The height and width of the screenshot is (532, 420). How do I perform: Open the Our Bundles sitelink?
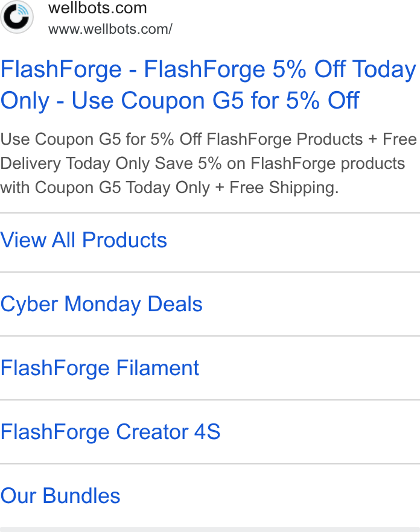(210, 496)
